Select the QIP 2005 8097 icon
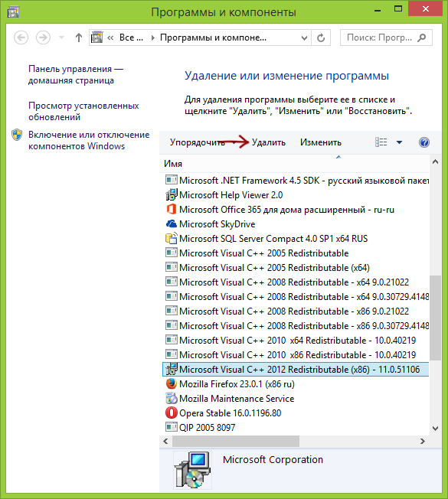Image resolution: width=448 pixels, height=499 pixels. tap(172, 427)
